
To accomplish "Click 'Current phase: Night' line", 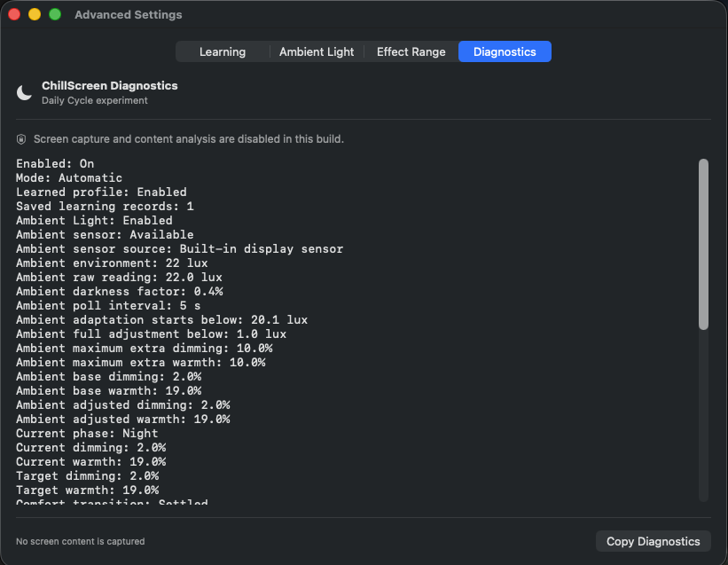I will click(x=87, y=433).
